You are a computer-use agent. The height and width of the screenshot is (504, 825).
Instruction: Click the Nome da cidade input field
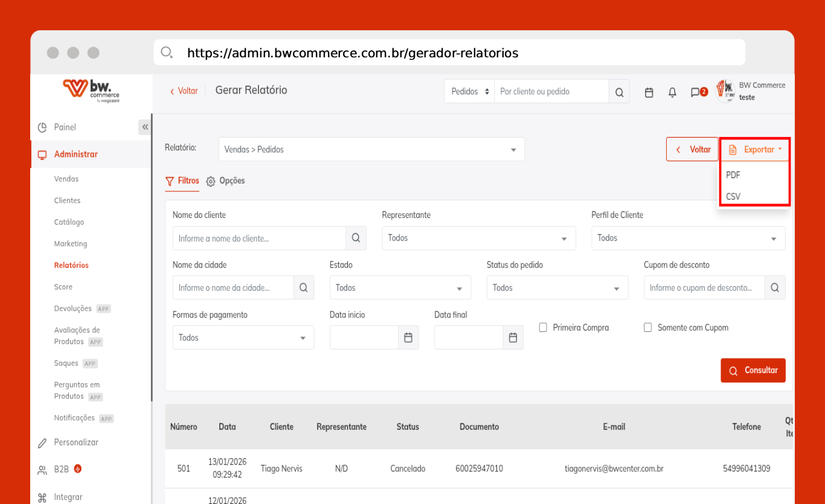(233, 288)
